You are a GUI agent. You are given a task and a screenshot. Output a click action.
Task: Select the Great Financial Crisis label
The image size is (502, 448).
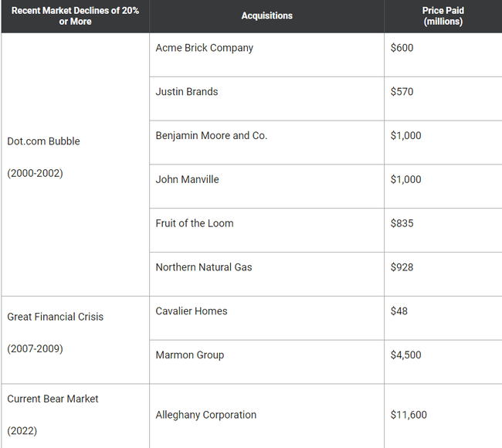(x=55, y=317)
